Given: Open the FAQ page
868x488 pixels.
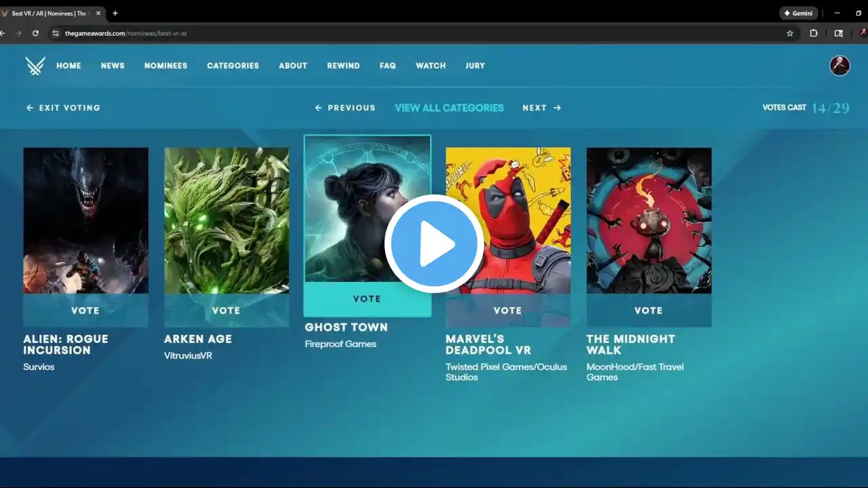Looking at the screenshot, I should tap(388, 66).
